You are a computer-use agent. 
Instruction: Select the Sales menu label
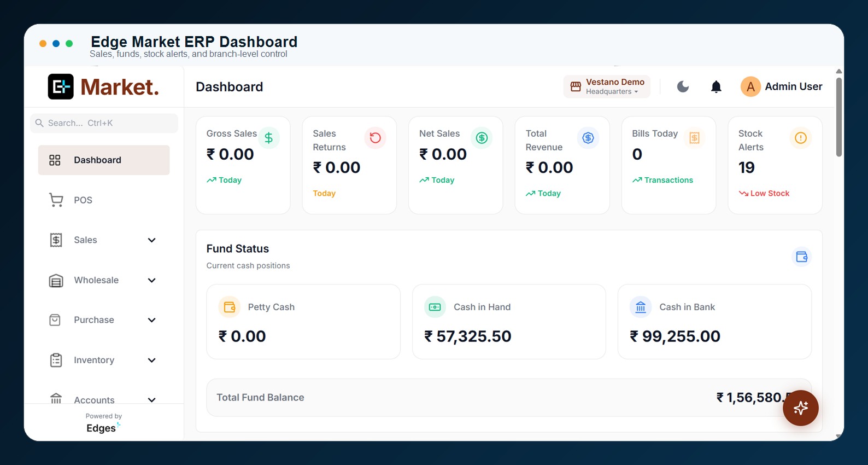(x=85, y=240)
